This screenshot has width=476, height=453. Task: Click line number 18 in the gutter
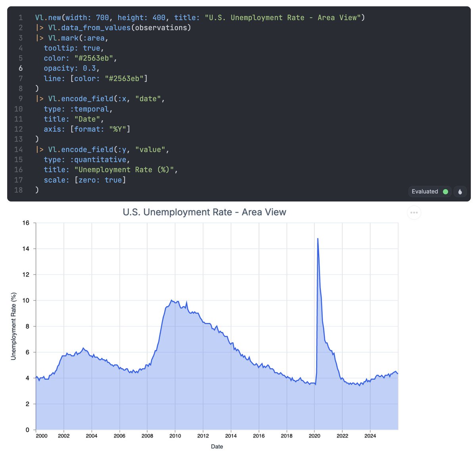(19, 190)
